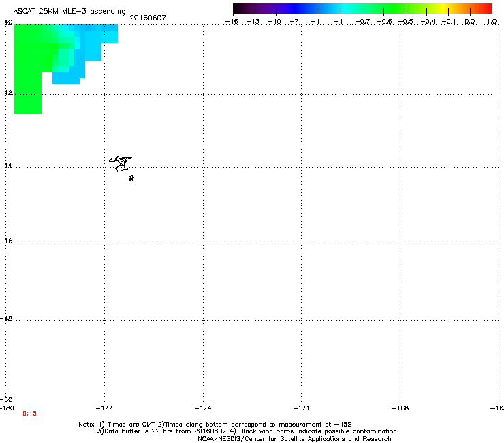Screen dimensions: 504x443
Task: Click the red 9:15 time label
Action: coord(29,414)
